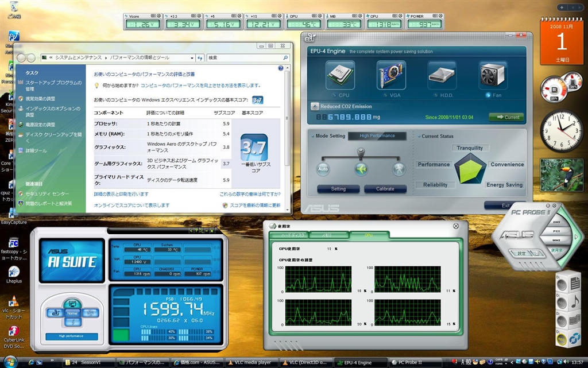Click the lightning bolt button in AI Suite
The image size is (588, 368).
click(73, 322)
